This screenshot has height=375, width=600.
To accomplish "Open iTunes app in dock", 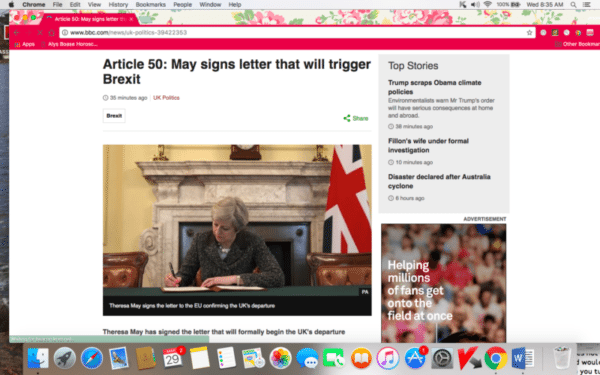I will tap(388, 358).
